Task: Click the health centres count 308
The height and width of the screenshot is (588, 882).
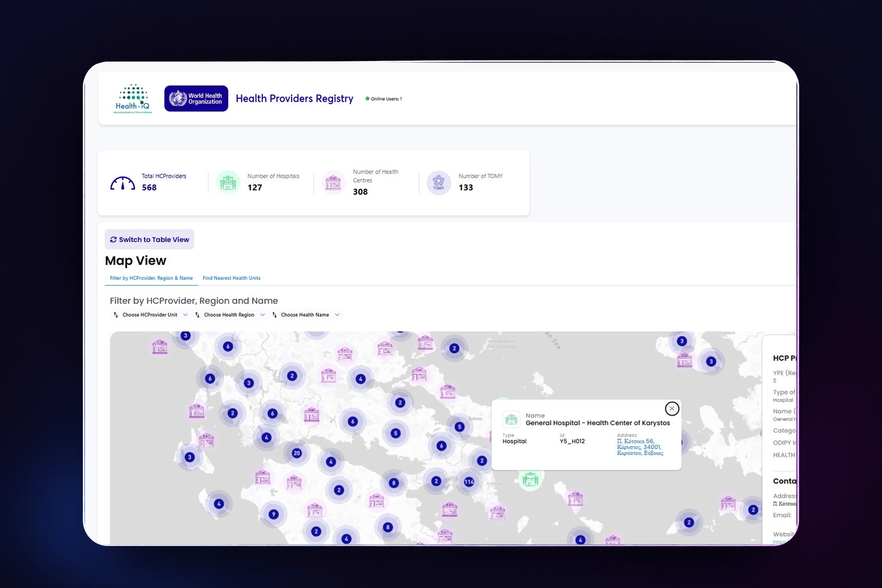Action: coord(361,192)
